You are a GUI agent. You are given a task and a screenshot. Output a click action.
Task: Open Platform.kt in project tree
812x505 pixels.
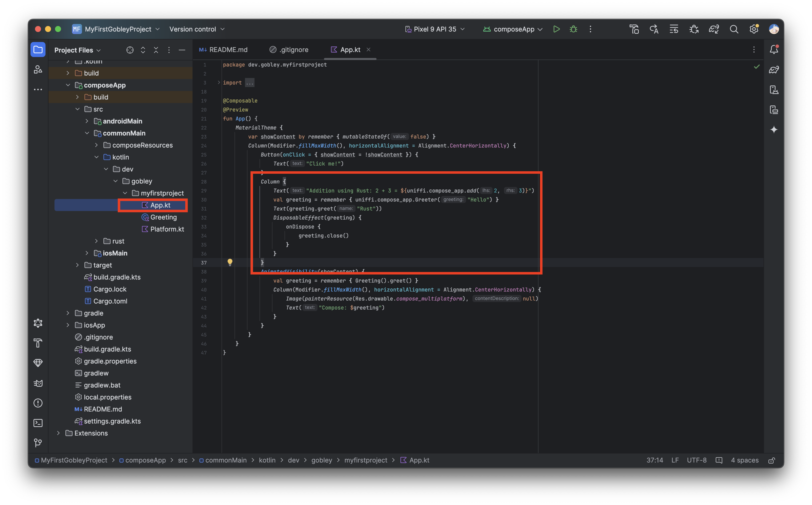pyautogui.click(x=163, y=229)
